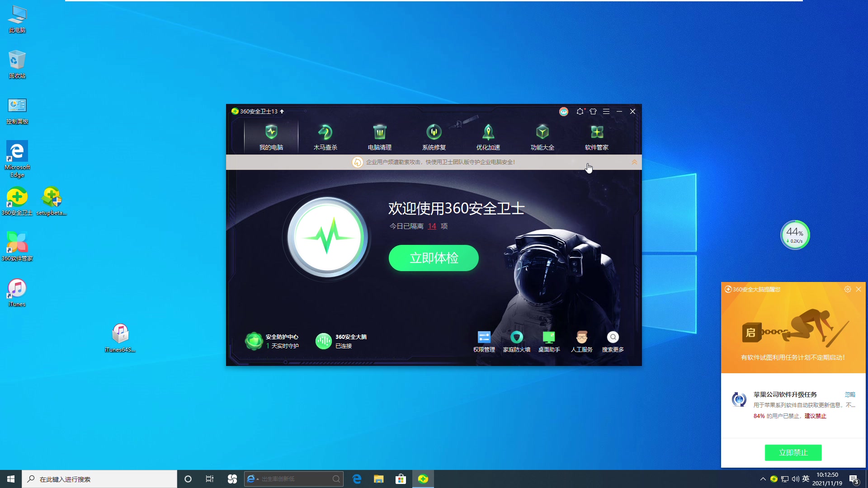Open Microsoft Store from taskbar
This screenshot has height=488, width=868.
click(x=401, y=479)
